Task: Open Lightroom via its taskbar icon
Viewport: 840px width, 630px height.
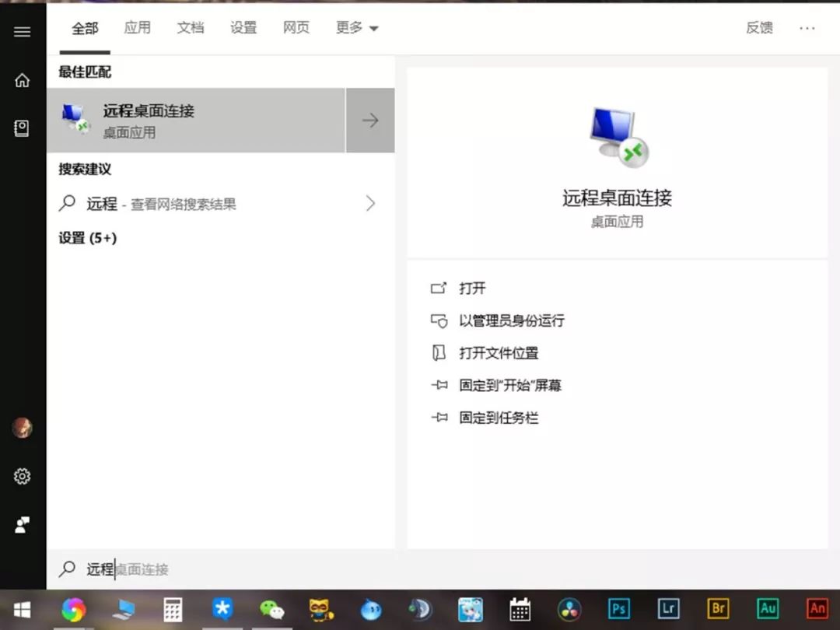Action: 668,609
